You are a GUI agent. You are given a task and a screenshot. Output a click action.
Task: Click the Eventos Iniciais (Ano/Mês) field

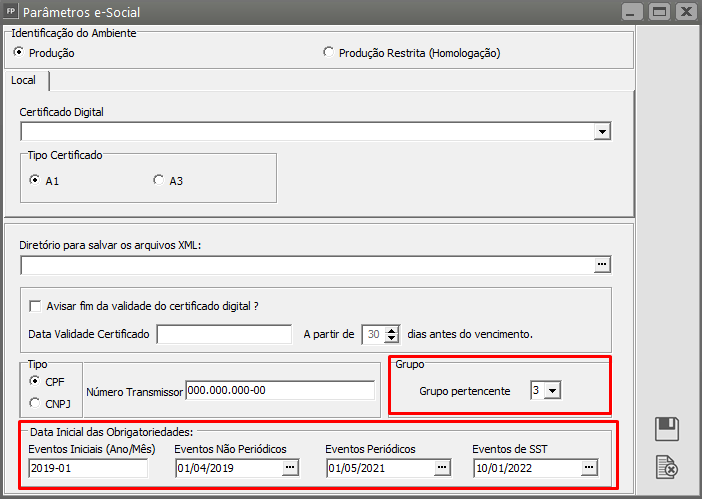[x=88, y=468]
